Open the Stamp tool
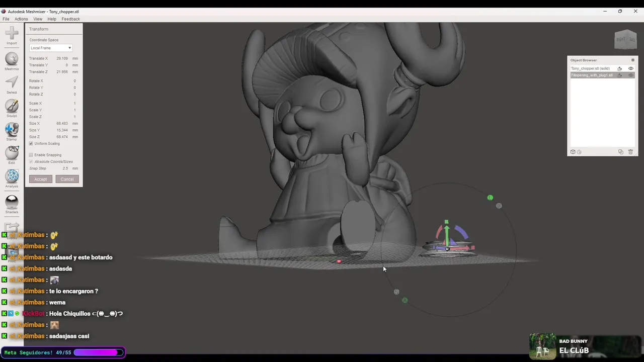644x362 pixels. [x=12, y=132]
